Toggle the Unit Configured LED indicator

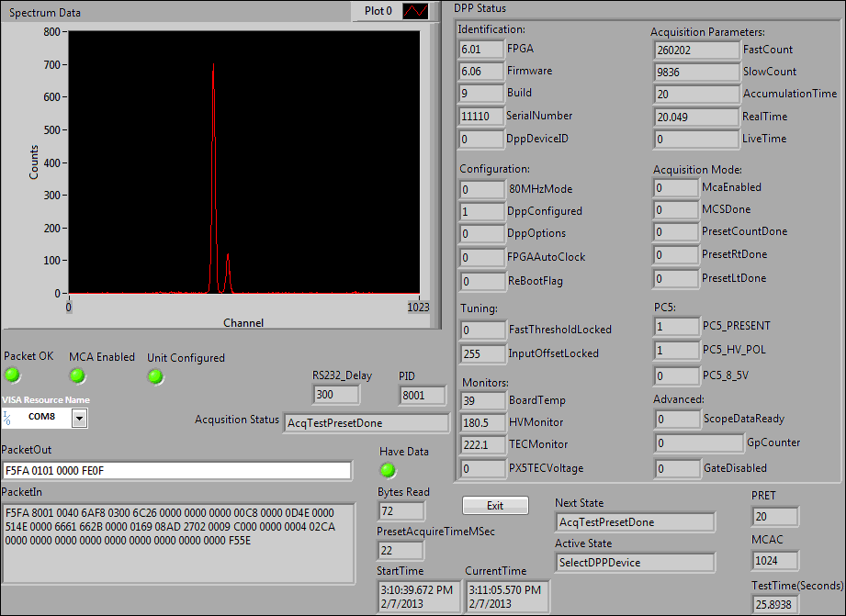[x=155, y=376]
